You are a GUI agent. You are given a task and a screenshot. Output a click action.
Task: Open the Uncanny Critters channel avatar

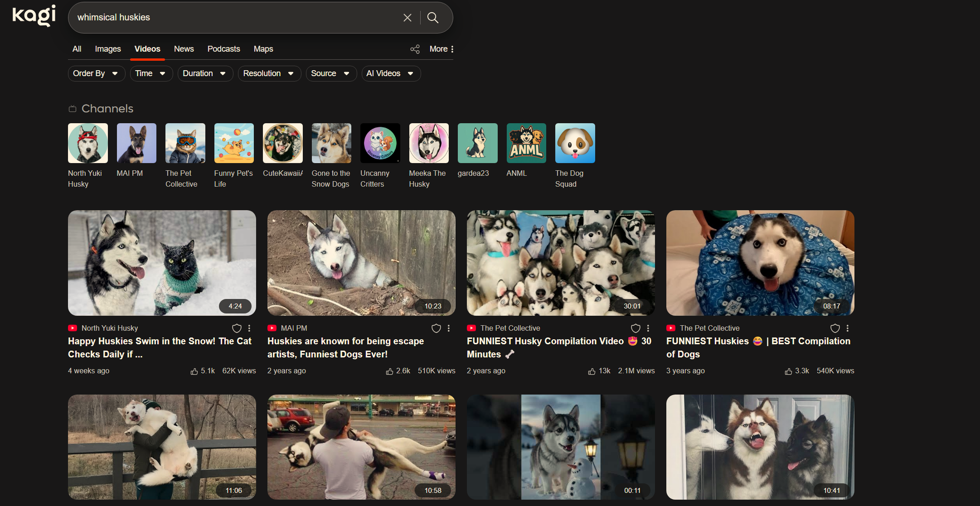(380, 143)
